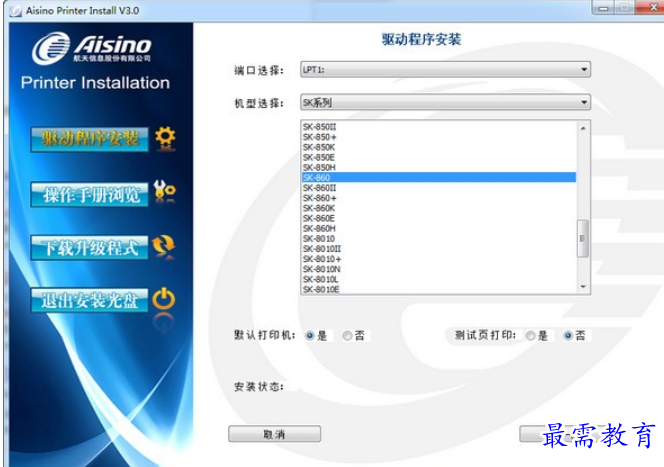The image size is (664, 467).
Task: Select 退出安装光盘 exit menu item
Action: coord(89,300)
